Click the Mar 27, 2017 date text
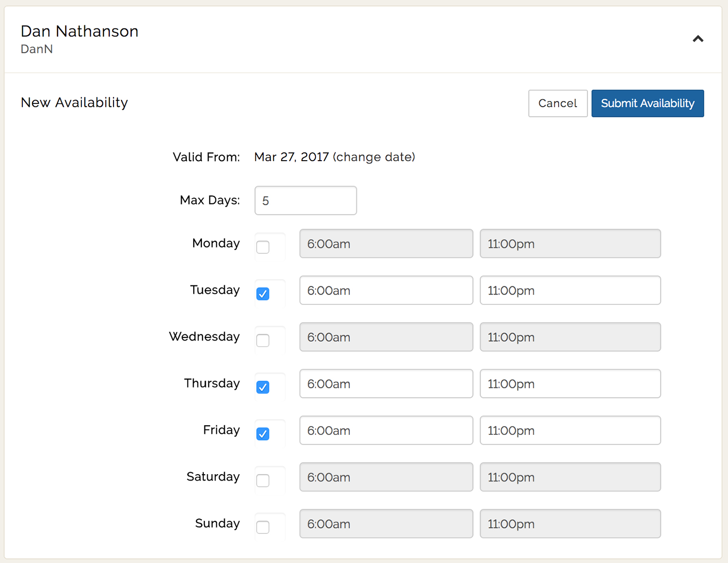 point(292,157)
